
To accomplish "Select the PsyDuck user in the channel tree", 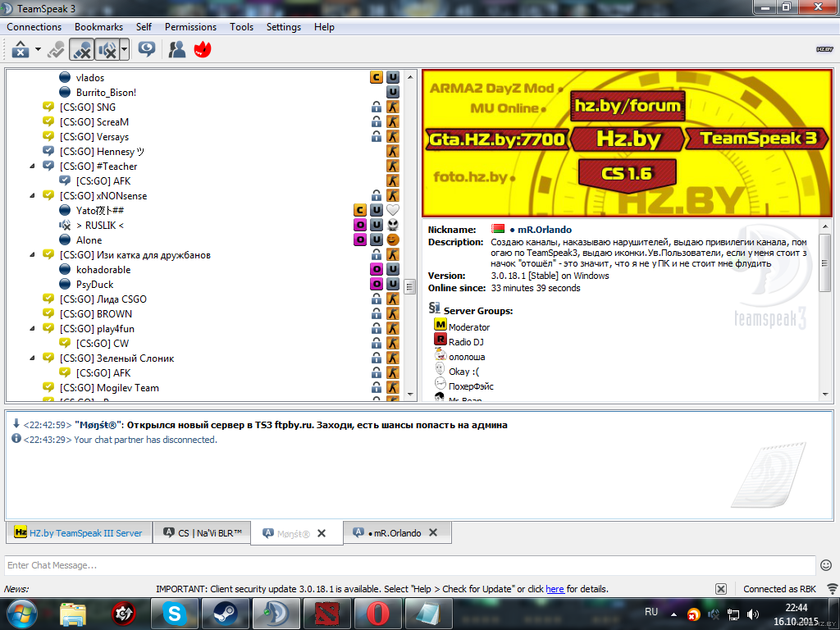I will [95, 285].
